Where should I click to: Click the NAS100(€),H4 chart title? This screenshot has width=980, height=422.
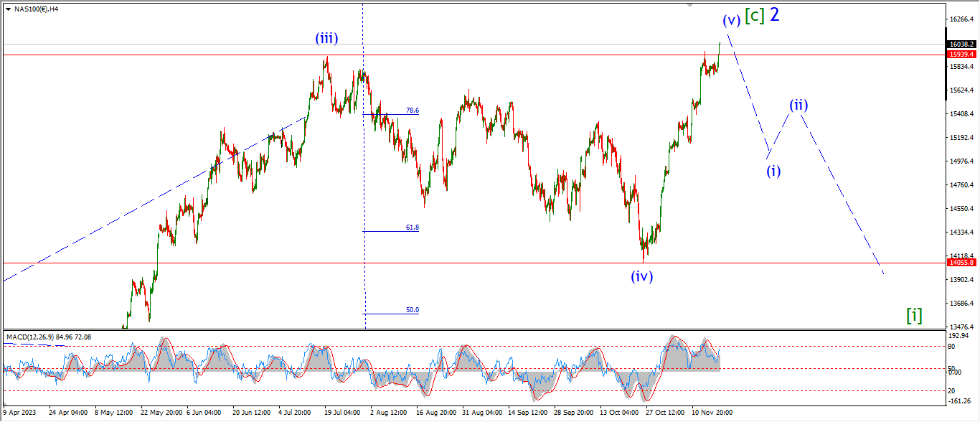click(36, 9)
